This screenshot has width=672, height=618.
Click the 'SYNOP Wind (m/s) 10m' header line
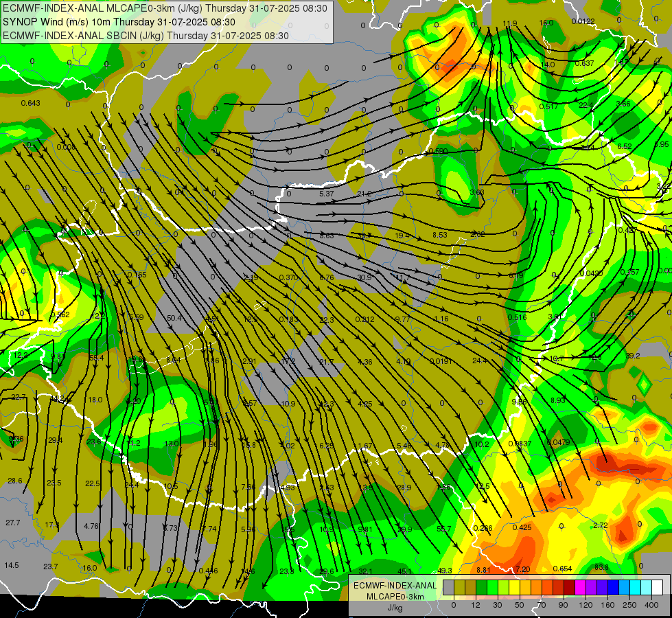(119, 22)
